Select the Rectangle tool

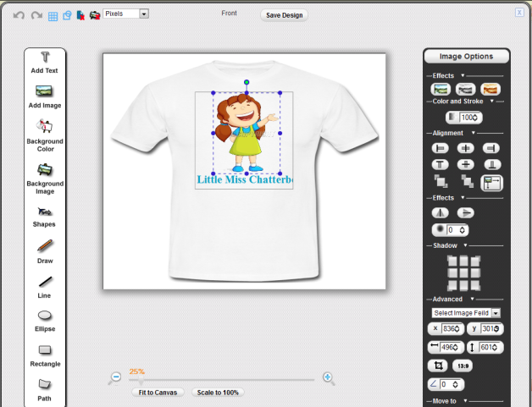pos(45,356)
